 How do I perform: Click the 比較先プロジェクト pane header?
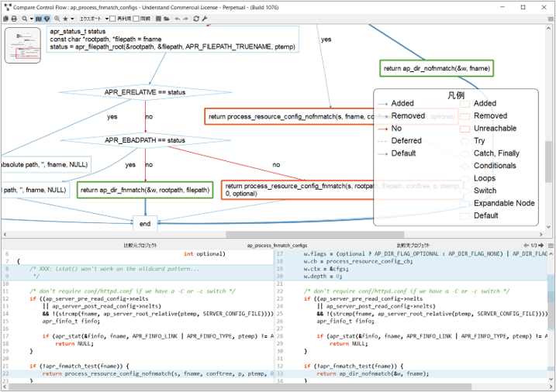tap(413, 246)
